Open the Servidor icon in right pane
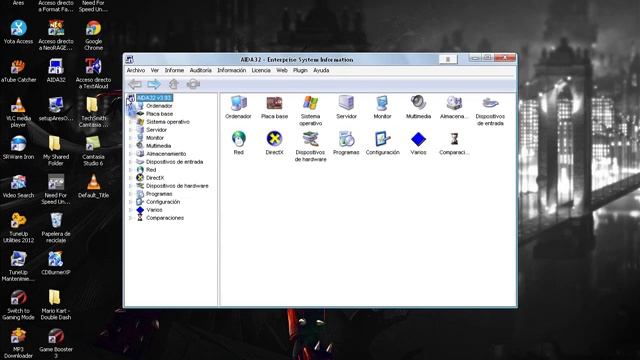The height and width of the screenshot is (360, 640). pyautogui.click(x=346, y=103)
